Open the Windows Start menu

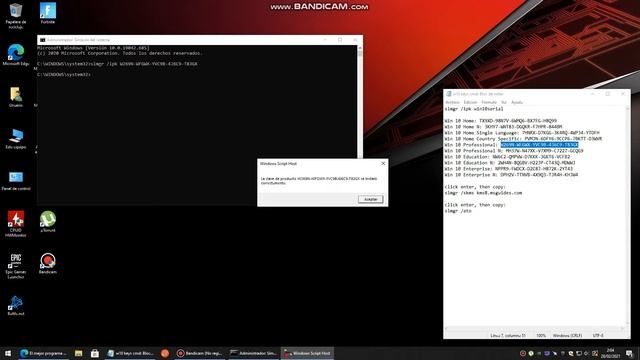click(8, 353)
